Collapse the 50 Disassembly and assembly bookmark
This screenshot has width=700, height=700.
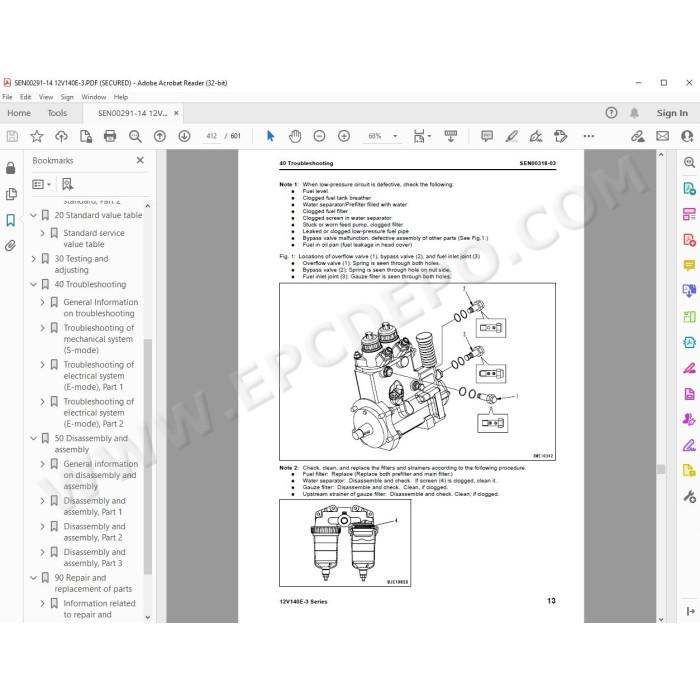(x=33, y=438)
